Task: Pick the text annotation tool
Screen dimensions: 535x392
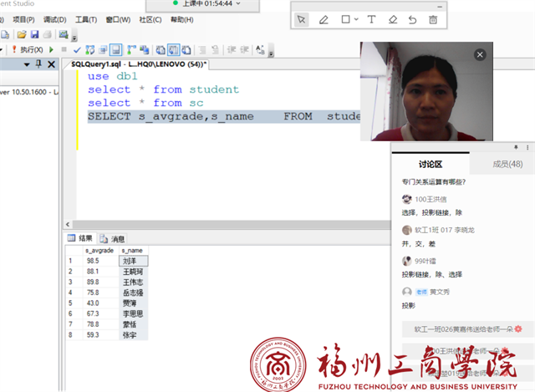Action: [x=371, y=19]
